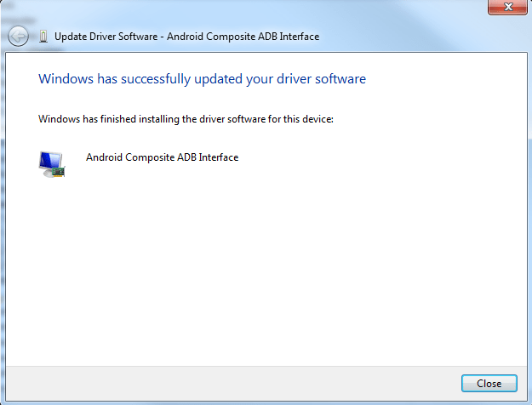
Task: Click the Android ADB device monitor icon
Action: [x=52, y=163]
